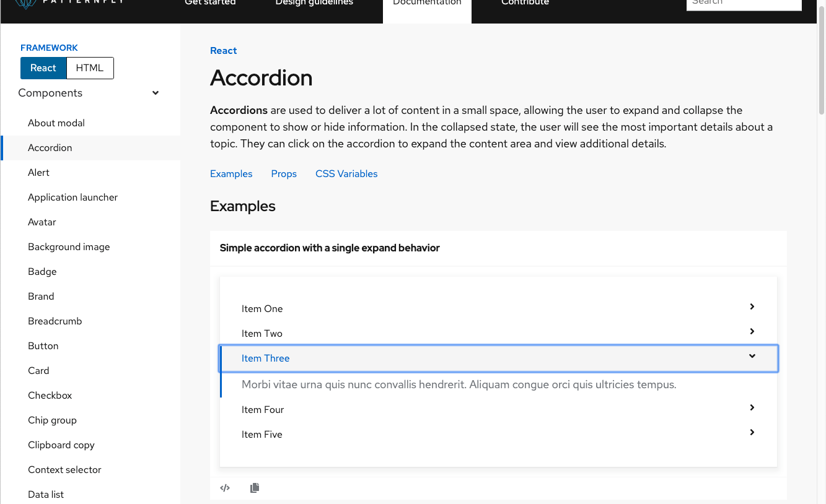Copy example code with clipboard icon

point(255,488)
